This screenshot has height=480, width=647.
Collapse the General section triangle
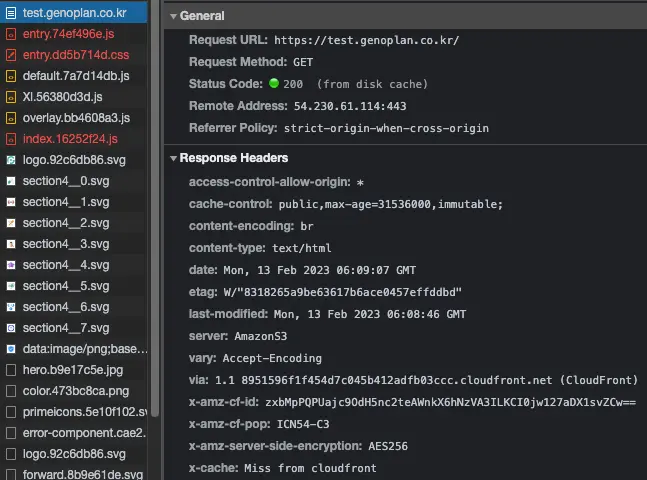click(173, 17)
